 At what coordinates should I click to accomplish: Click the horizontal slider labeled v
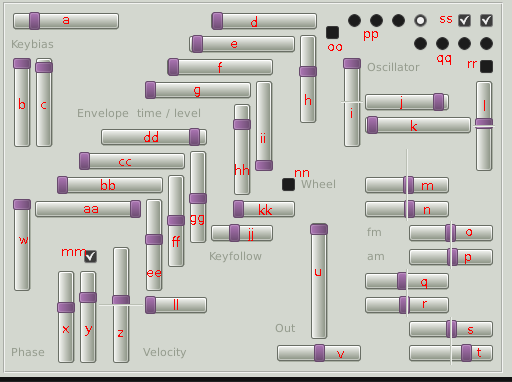click(319, 353)
